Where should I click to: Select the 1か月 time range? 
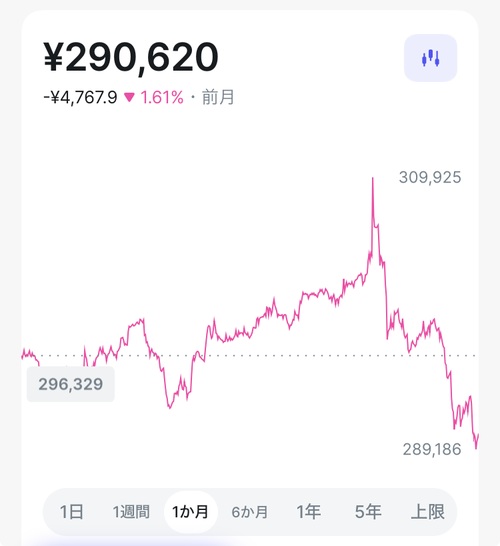[x=191, y=512]
